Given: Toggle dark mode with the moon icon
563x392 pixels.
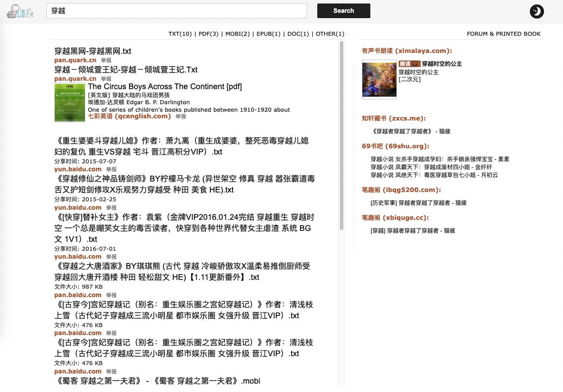Looking at the screenshot, I should tap(536, 11).
